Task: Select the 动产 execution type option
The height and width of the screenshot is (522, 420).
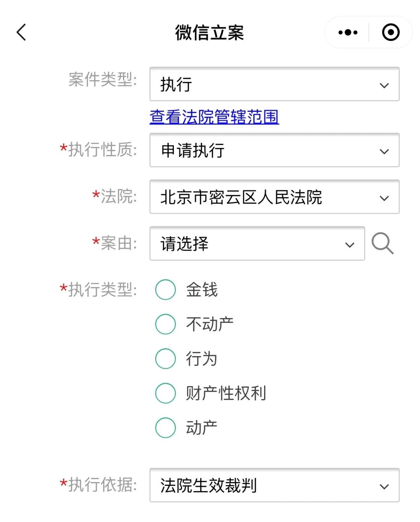Action: coord(165,428)
